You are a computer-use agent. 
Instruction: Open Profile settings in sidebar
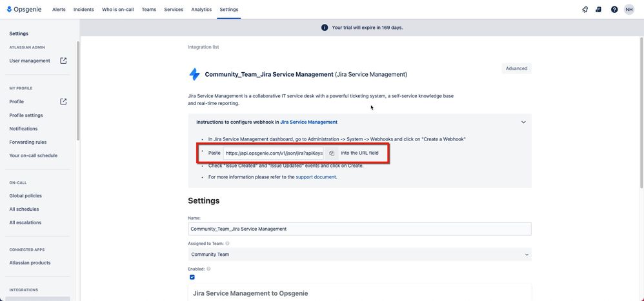pyautogui.click(x=26, y=115)
